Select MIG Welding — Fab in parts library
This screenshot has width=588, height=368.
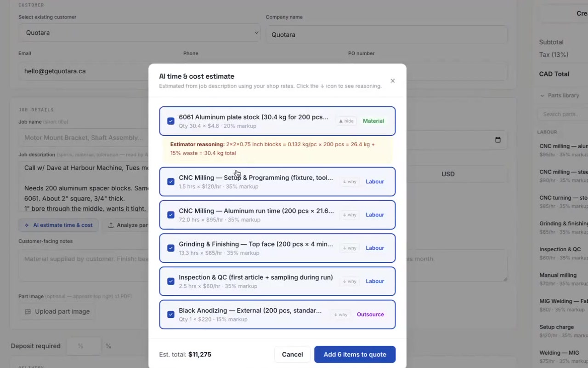[564, 305]
